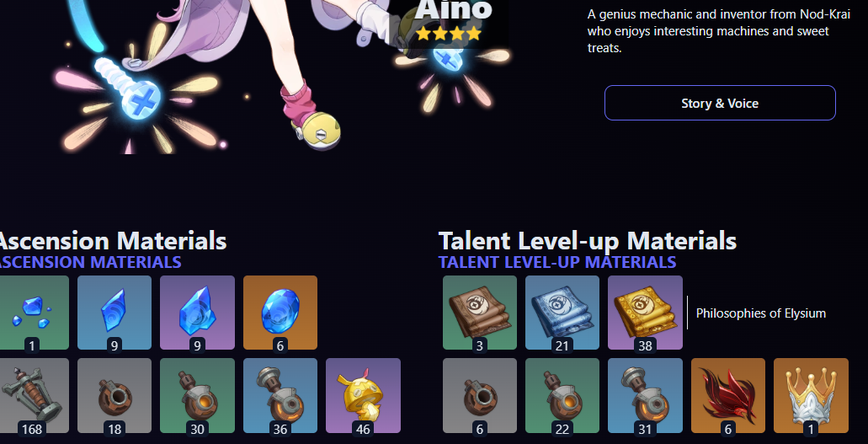The image size is (868, 444).
Task: Open the brown talent book with count 3
Action: click(x=479, y=313)
